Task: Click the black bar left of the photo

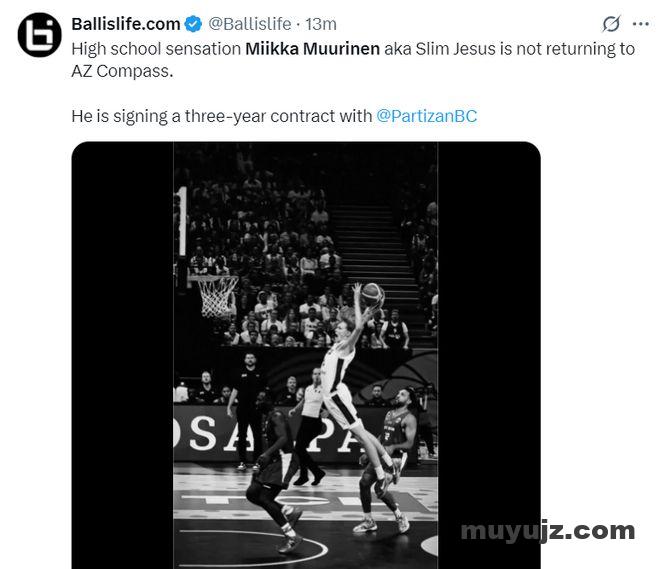Action: [122, 355]
